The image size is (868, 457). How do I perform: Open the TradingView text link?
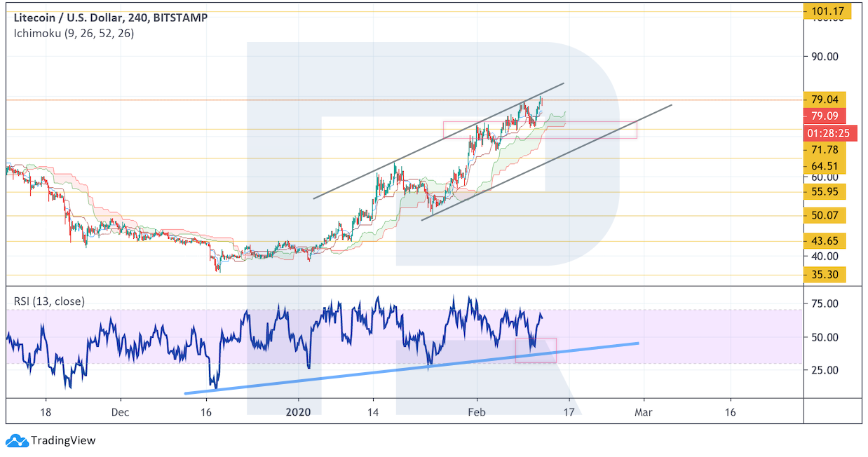[63, 441]
